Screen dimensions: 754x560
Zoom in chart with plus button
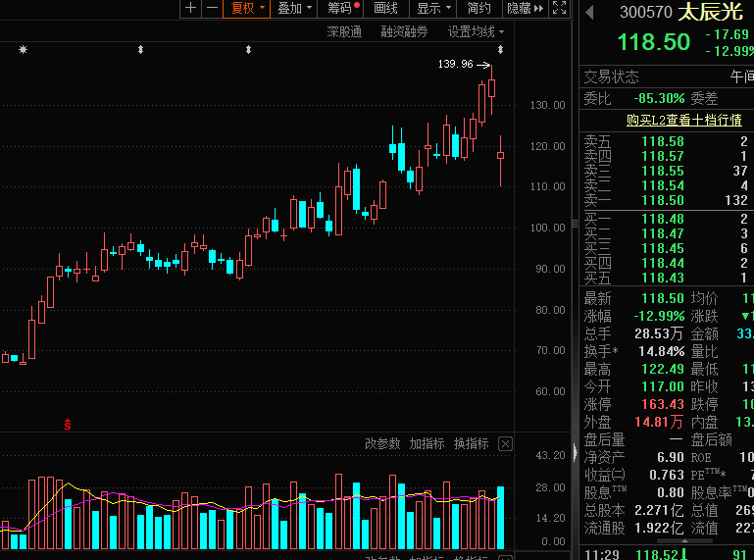click(190, 8)
